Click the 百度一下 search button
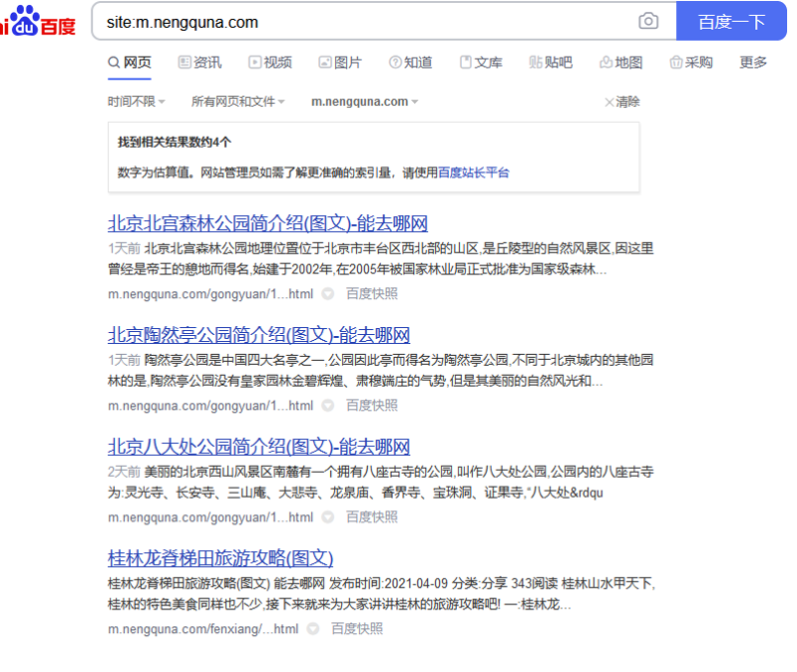The width and height of the screenshot is (797, 672). [731, 21]
